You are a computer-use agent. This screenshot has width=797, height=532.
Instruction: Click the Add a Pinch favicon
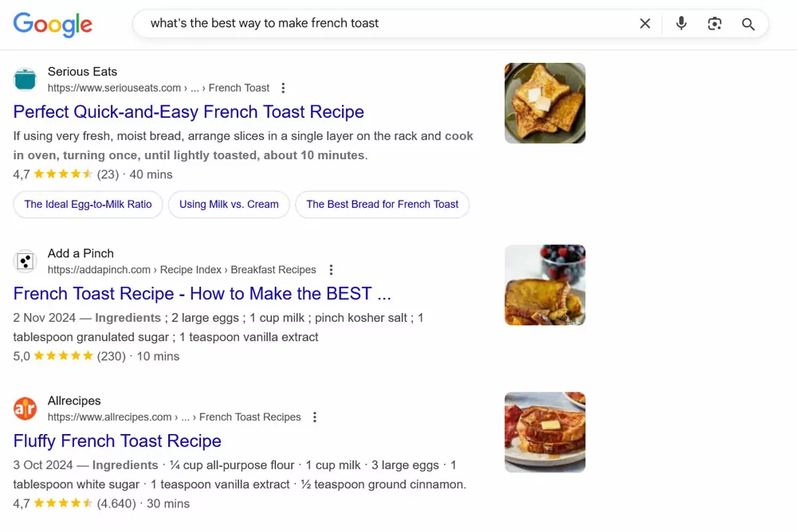tap(25, 261)
